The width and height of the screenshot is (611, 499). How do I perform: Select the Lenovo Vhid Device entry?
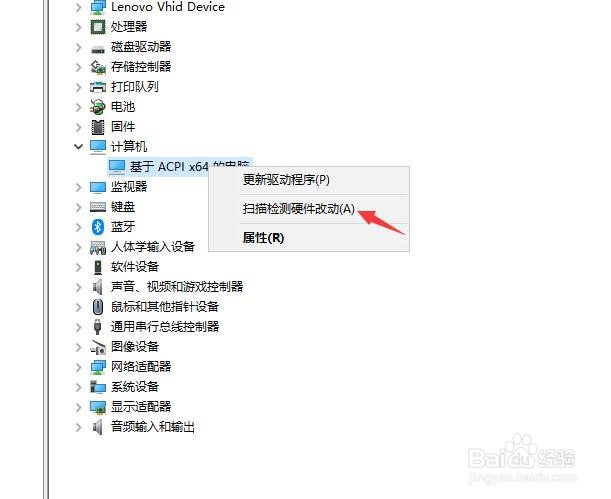point(168,7)
